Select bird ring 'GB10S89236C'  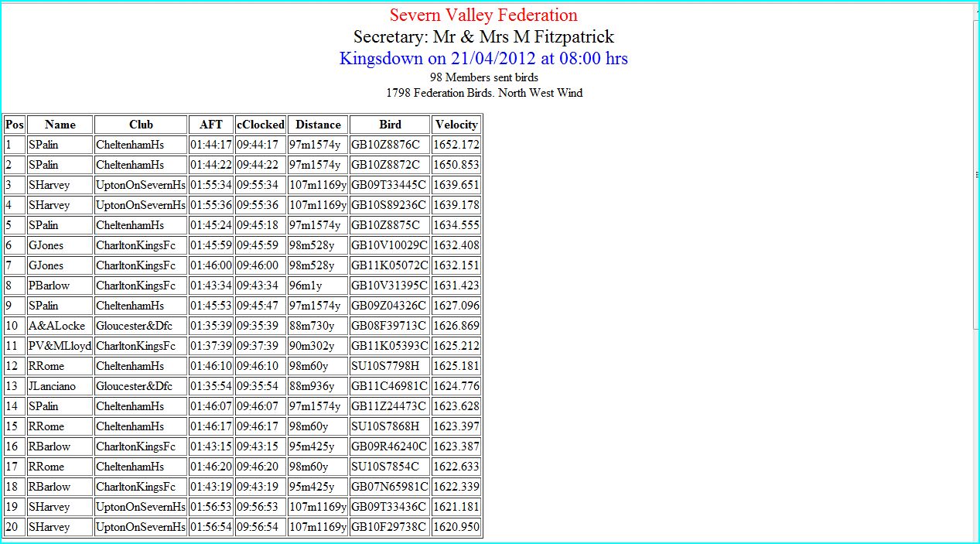(x=391, y=205)
